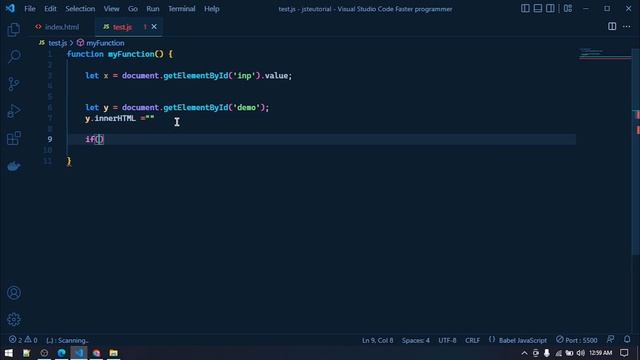Click the VS Code logo icon
This screenshot has width=640, height=360.
(x=10, y=8)
